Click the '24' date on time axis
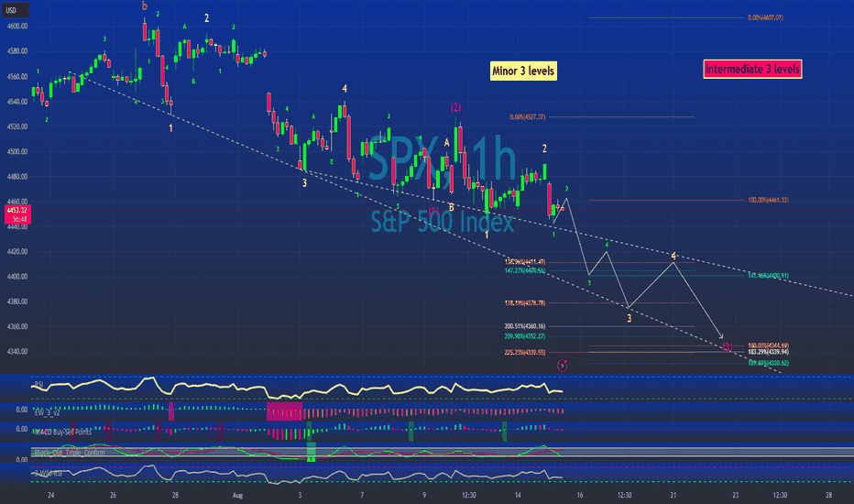Viewport: 854px width, 504px height. pyautogui.click(x=50, y=495)
